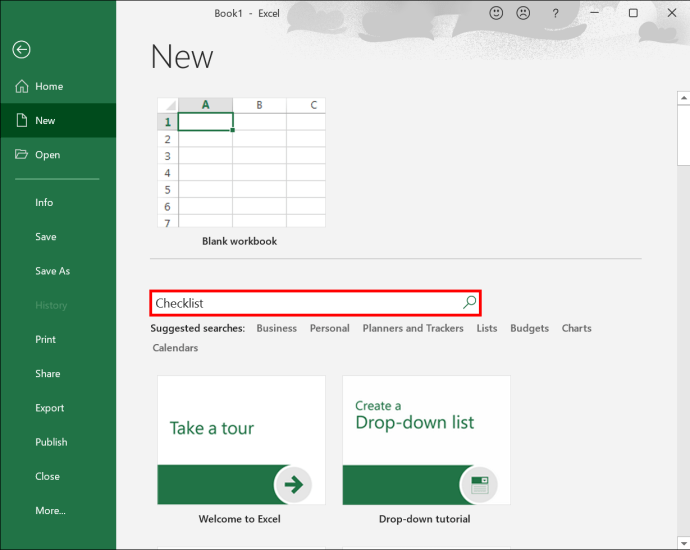This screenshot has height=550, width=690.
Task: Open Help question mark icon
Action: pyautogui.click(x=555, y=14)
